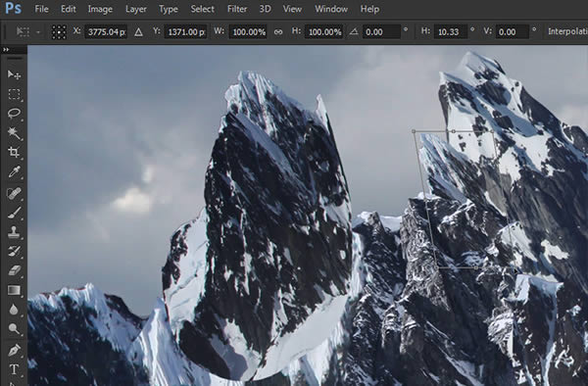Click the width percentage field
588x386 pixels.
point(248,32)
